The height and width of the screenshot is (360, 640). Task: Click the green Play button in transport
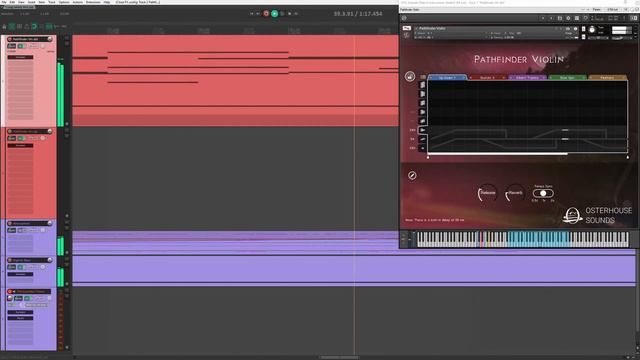click(275, 13)
